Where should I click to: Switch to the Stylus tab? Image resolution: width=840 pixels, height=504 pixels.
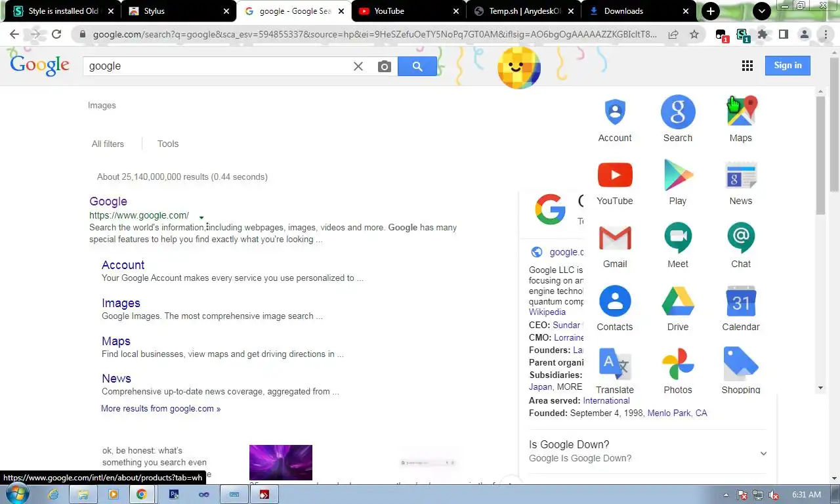179,11
